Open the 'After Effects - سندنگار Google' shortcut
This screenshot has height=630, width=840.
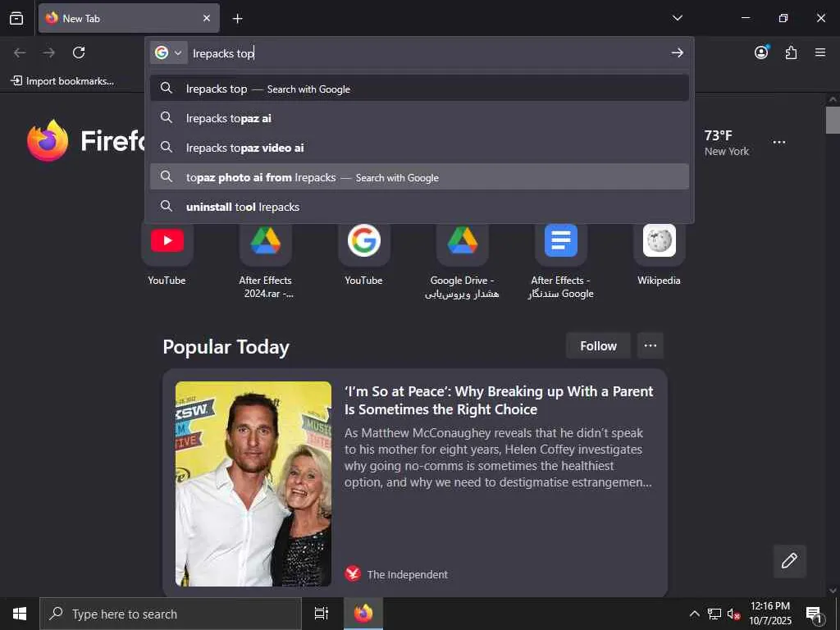point(561,261)
